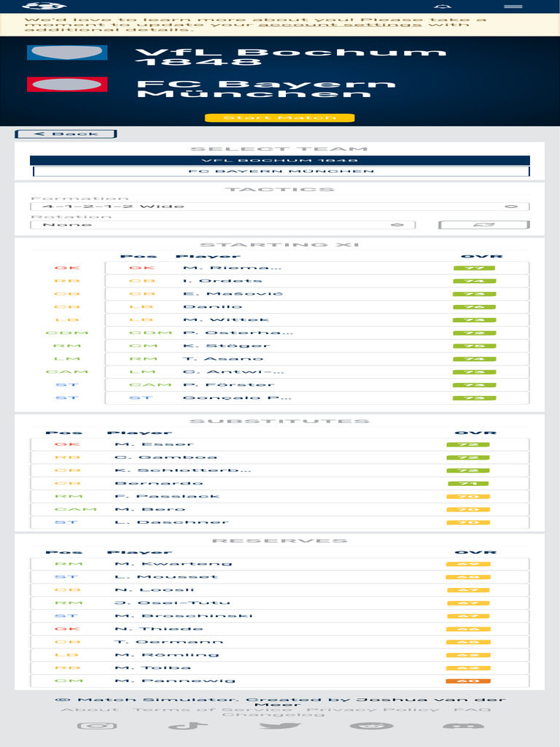Select the M. Wittek player row
This screenshot has height=747, width=560.
click(x=317, y=320)
